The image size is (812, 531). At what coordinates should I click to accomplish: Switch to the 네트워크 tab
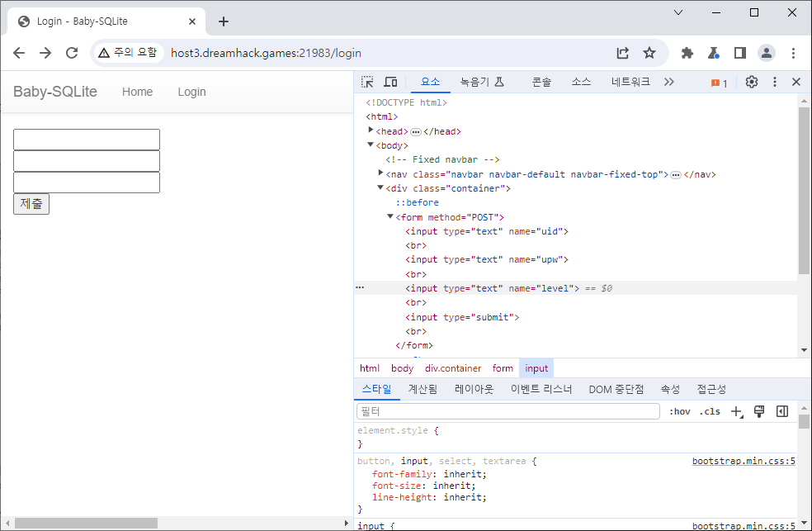[x=630, y=82]
